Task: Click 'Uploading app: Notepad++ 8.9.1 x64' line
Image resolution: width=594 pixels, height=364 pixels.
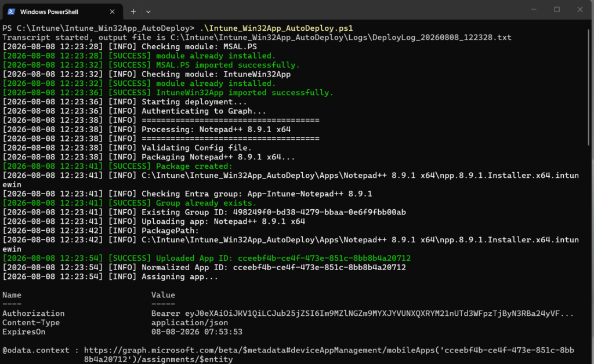Action: tap(154, 221)
